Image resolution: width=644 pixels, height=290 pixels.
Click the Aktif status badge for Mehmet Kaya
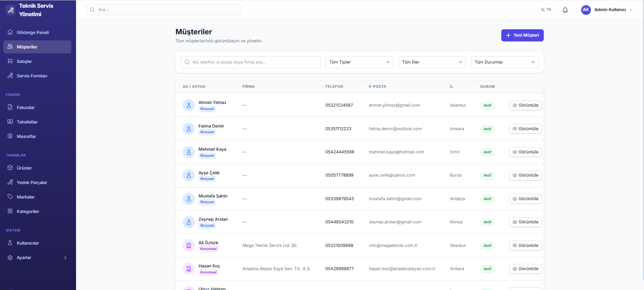pyautogui.click(x=487, y=152)
